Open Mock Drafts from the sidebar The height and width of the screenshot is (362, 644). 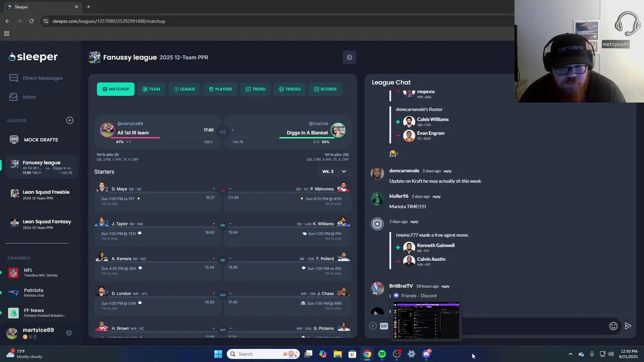[34, 140]
